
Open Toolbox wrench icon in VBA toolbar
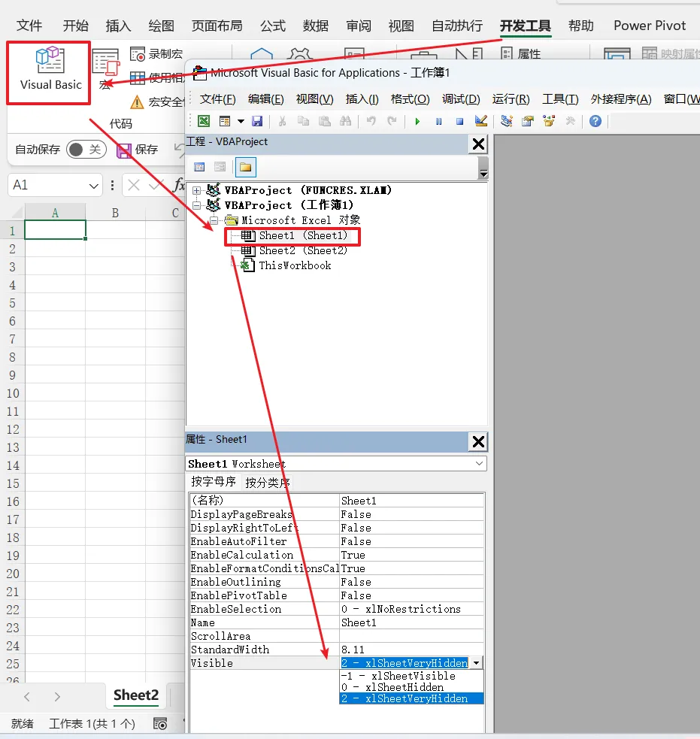click(x=570, y=121)
